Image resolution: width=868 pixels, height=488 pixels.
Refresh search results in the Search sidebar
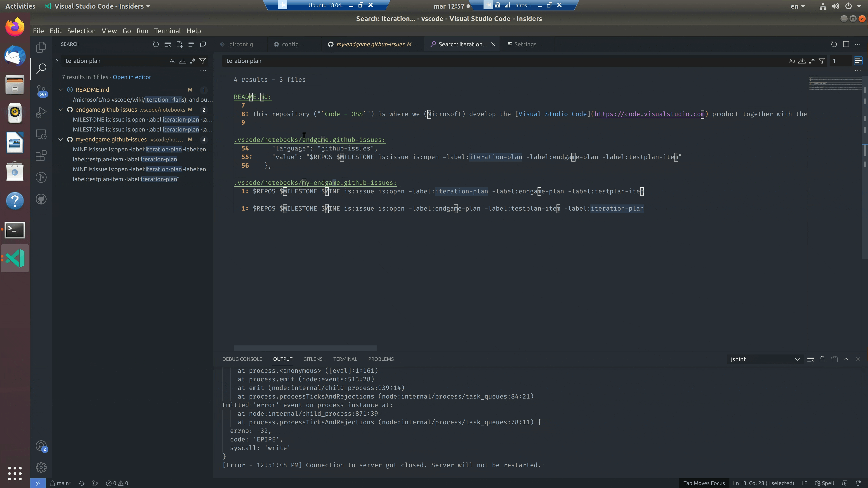click(156, 44)
